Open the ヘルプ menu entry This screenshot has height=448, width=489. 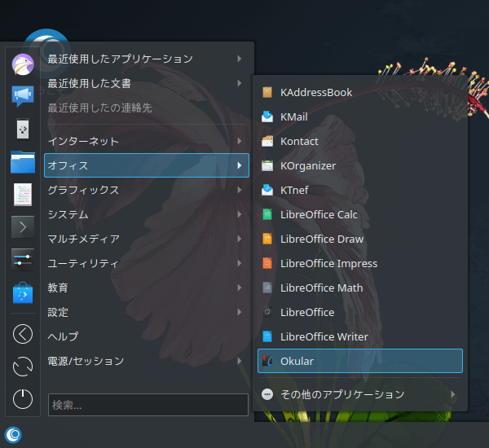tap(147, 336)
